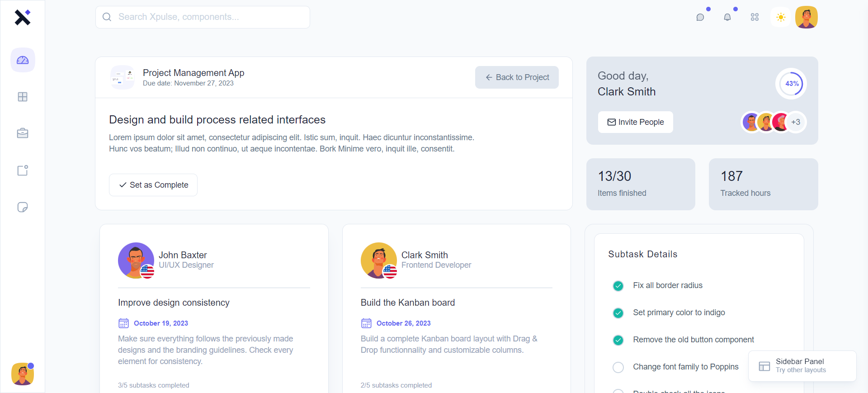Check 'Change font family to Poppins' subtask
Viewport: 868px width, 393px height.
618,367
